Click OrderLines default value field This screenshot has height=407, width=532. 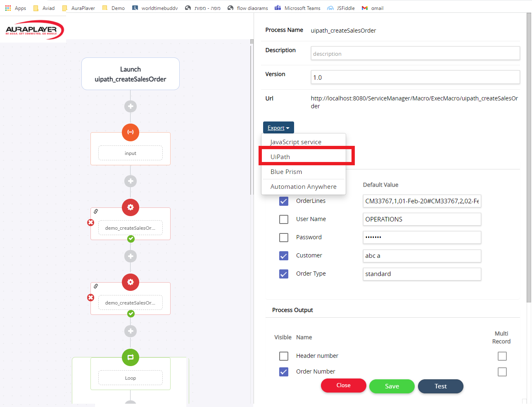422,201
